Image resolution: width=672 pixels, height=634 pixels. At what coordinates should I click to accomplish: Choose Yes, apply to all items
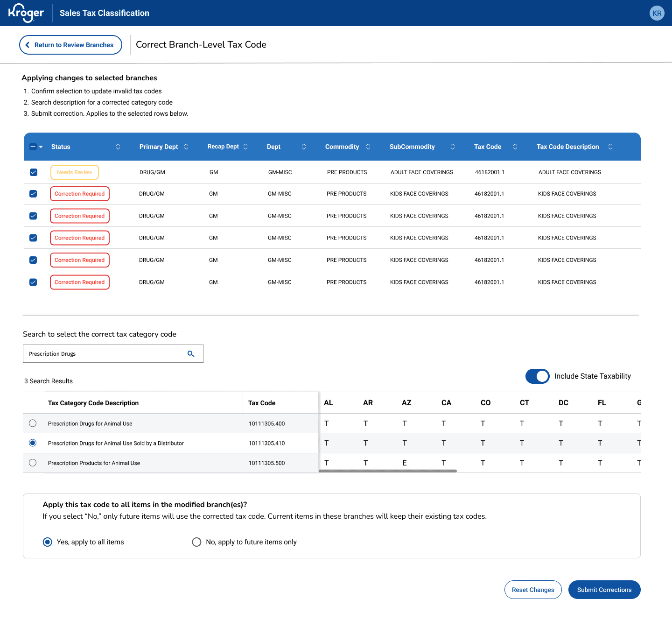[x=48, y=542]
